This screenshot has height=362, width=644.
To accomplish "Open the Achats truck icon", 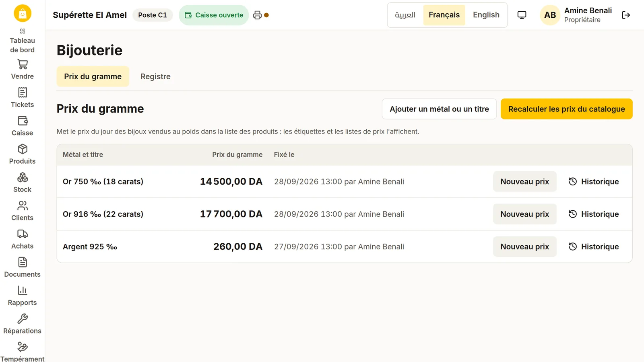I will pyautogui.click(x=23, y=234).
